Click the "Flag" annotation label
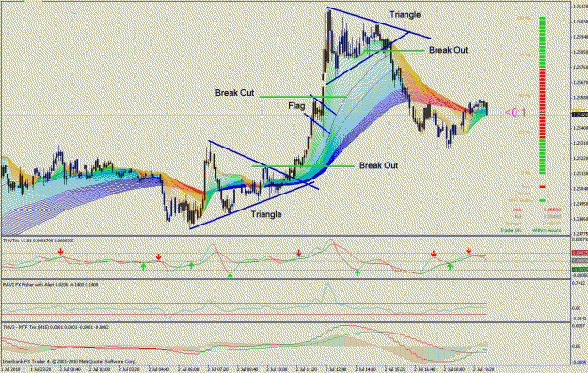This screenshot has width=588, height=373. [296, 106]
